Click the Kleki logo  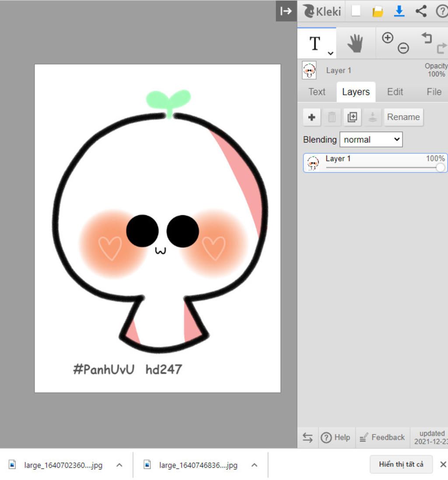pyautogui.click(x=322, y=11)
